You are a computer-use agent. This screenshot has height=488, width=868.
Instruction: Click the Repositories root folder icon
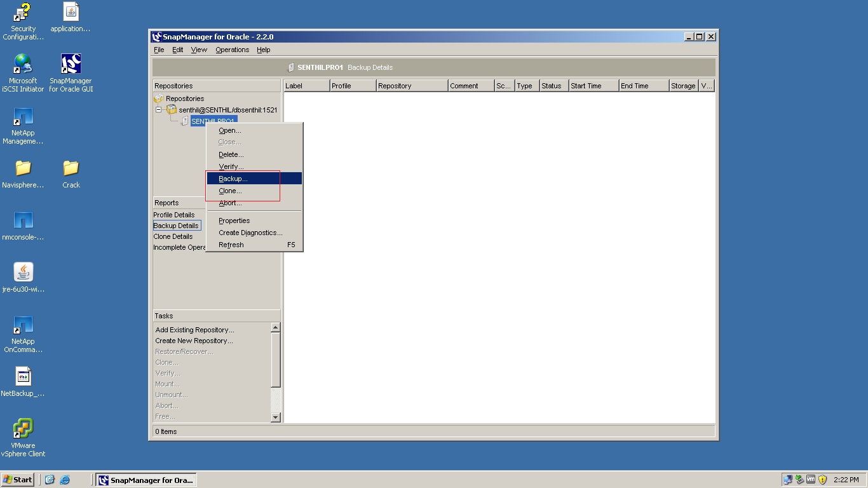158,98
